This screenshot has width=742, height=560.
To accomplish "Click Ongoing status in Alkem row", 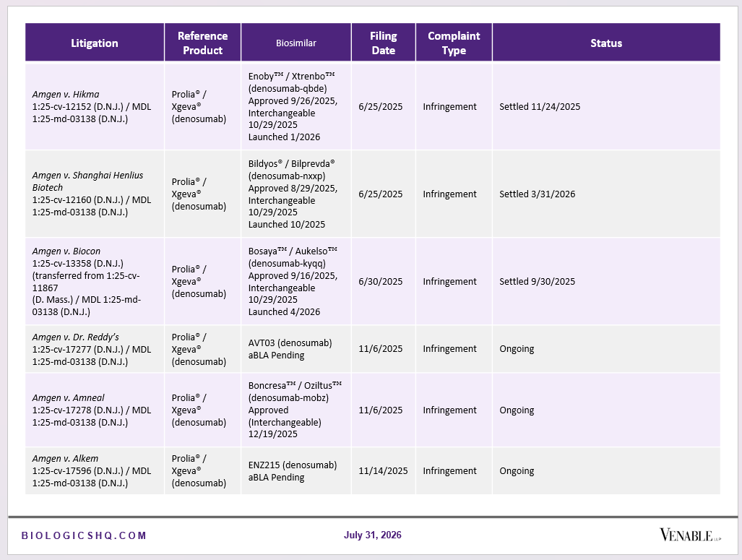I will tap(517, 470).
